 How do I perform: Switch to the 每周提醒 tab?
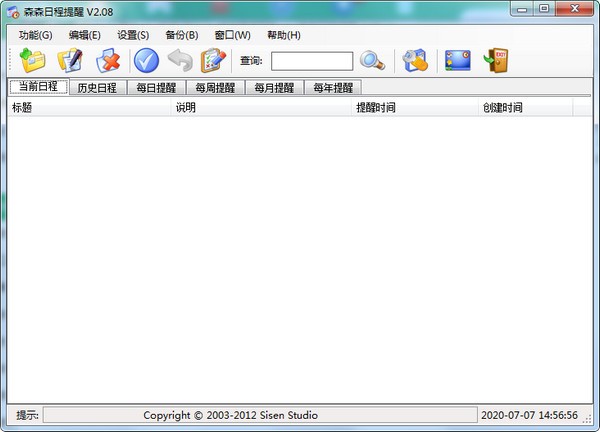(215, 87)
